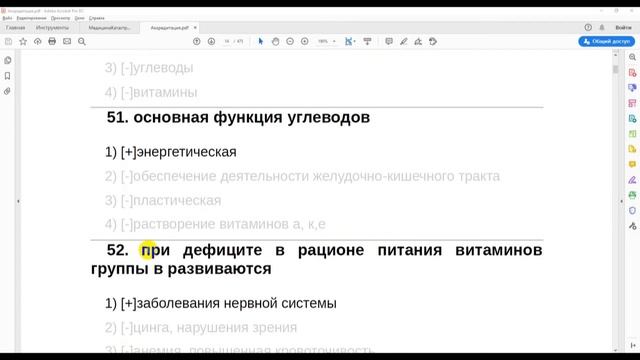Select the arrow Selection tool
Screen dimensions: 640x360
pyautogui.click(x=260, y=41)
